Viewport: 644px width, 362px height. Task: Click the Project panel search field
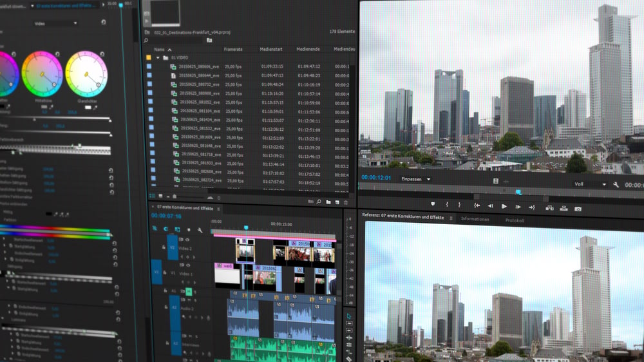coord(174,41)
